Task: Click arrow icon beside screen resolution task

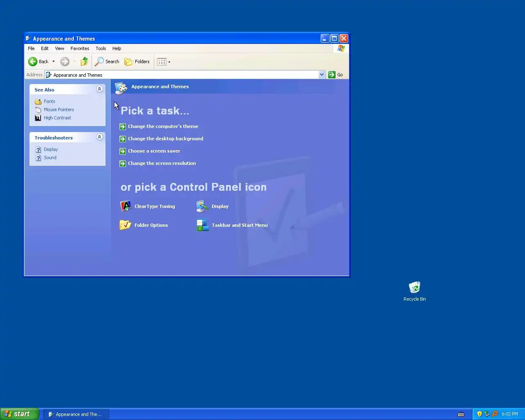Action: coord(122,163)
